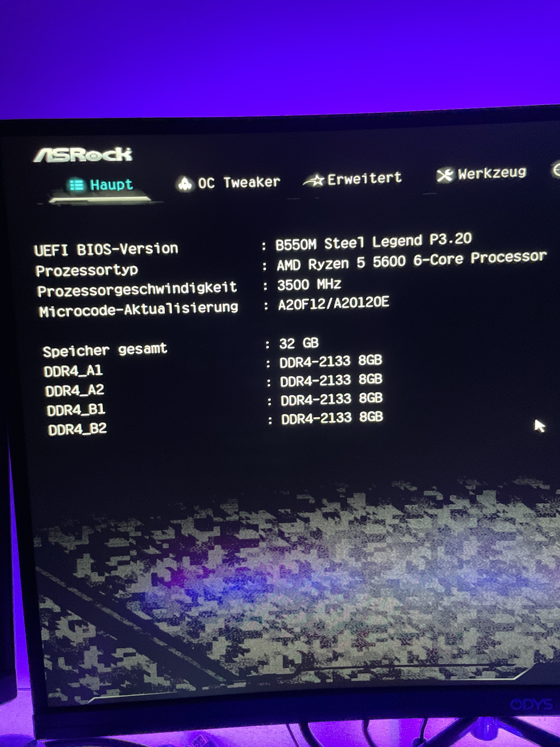Click the ASRock logo
This screenshot has width=560, height=747.
(x=83, y=155)
